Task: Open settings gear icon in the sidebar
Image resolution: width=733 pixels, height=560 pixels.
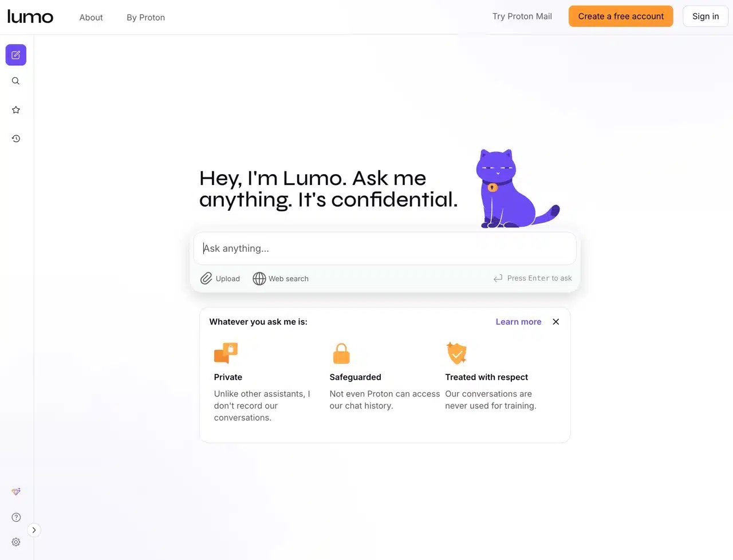Action: pos(16,542)
